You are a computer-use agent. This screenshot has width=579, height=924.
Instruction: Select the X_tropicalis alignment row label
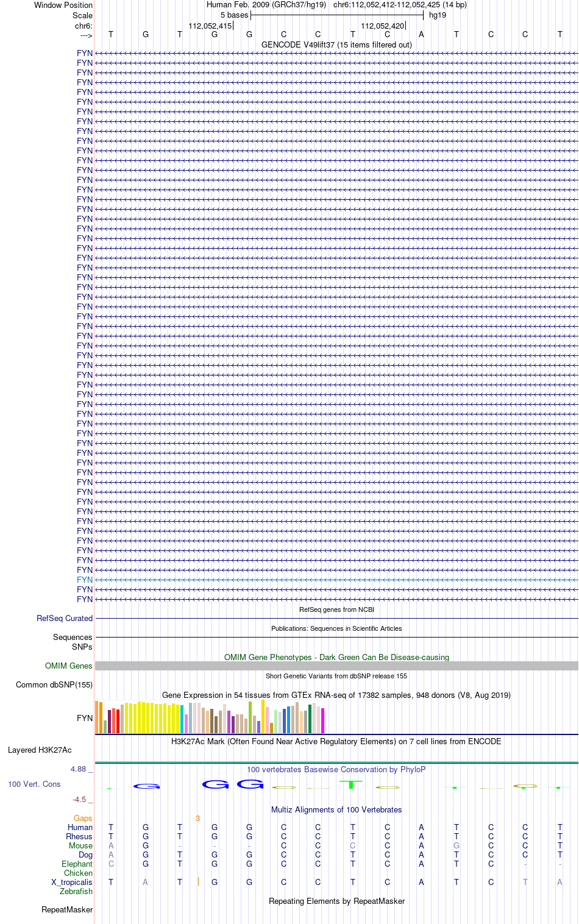(x=72, y=882)
